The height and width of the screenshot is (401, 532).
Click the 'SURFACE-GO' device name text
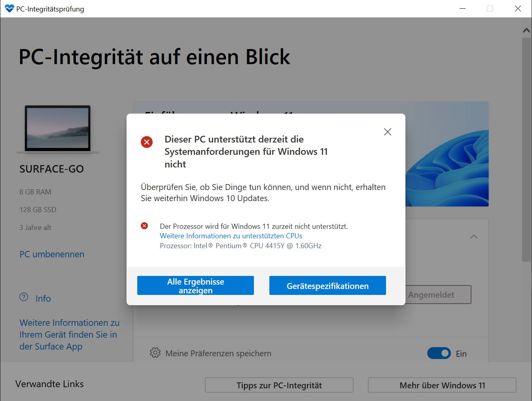[52, 169]
